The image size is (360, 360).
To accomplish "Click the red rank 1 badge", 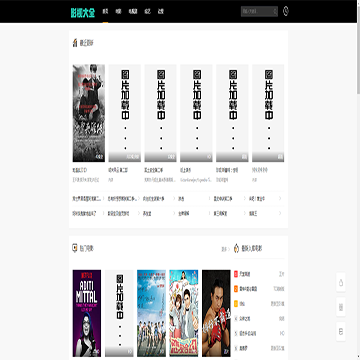I will [x=236, y=274].
